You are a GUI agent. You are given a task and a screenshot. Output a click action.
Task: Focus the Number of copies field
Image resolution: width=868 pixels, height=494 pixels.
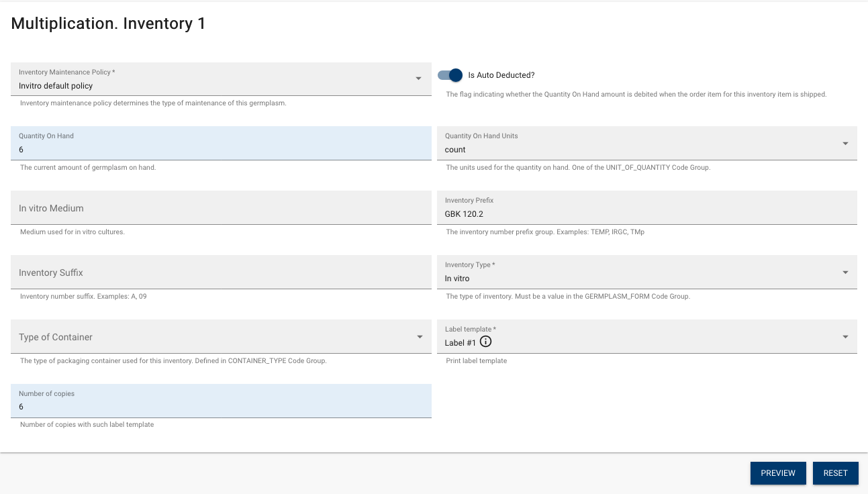(221, 401)
